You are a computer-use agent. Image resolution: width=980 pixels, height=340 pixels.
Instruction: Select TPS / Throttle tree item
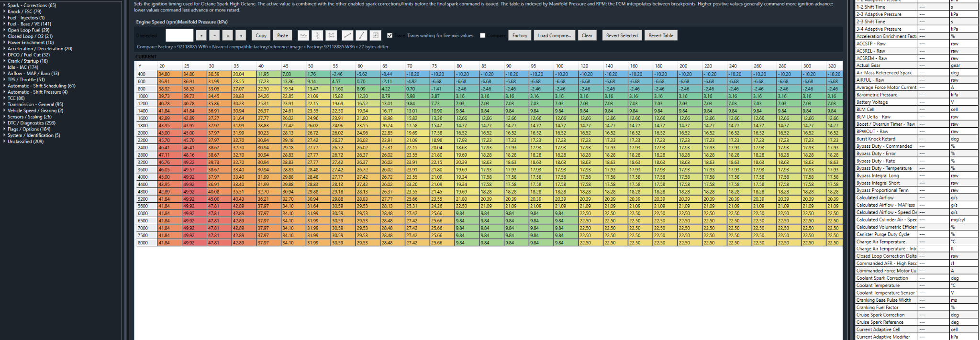click(26, 80)
